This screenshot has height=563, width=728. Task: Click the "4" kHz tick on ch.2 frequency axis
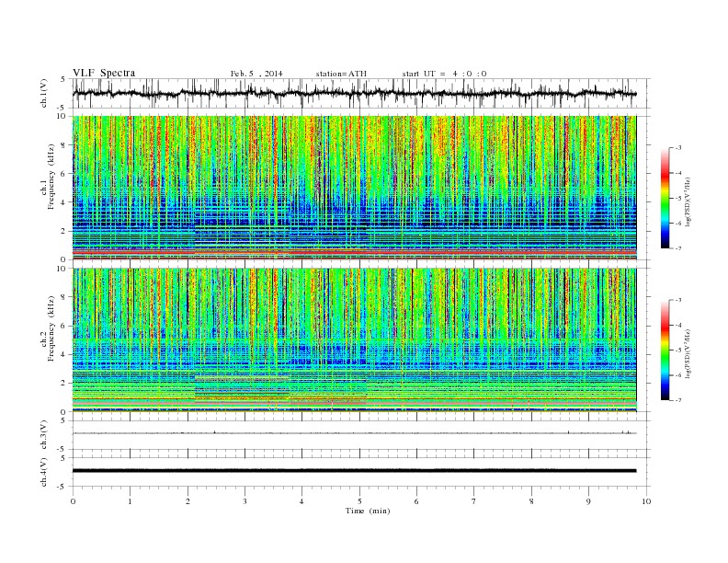coord(63,355)
